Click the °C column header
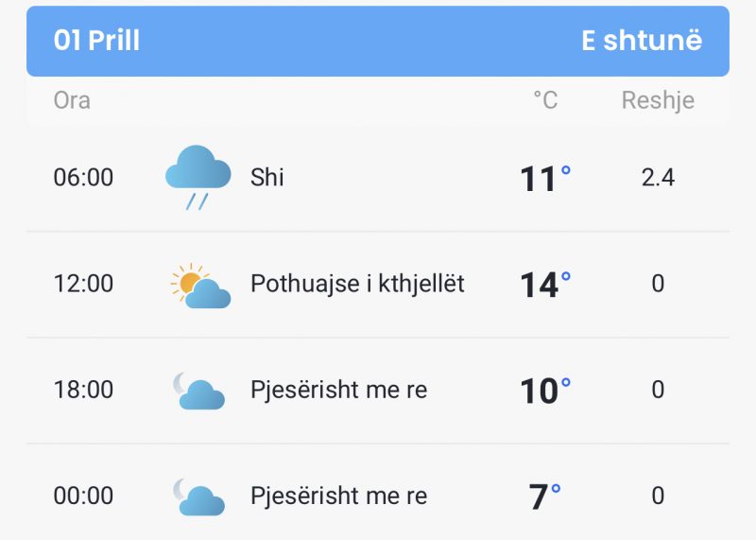The height and width of the screenshot is (540, 756). click(545, 100)
